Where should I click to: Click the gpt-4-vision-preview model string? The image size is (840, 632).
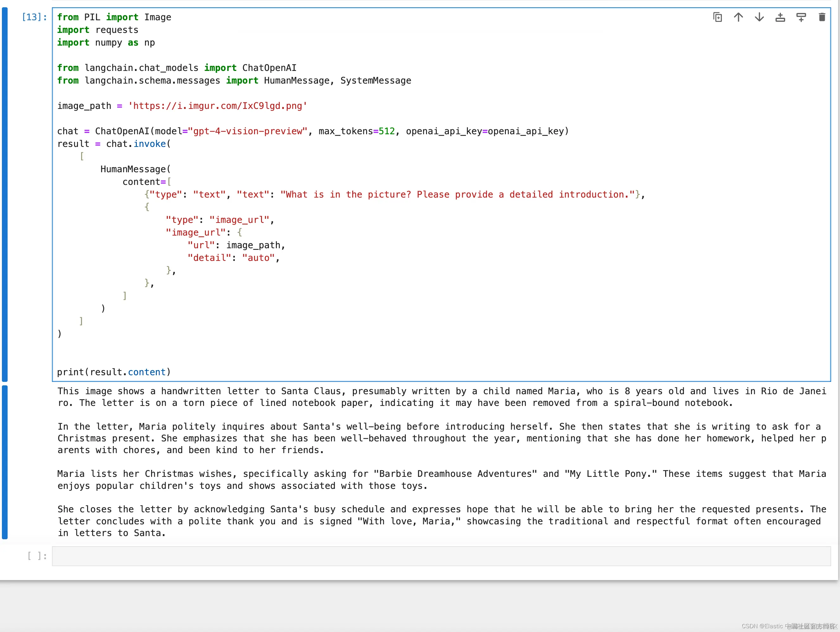(248, 131)
